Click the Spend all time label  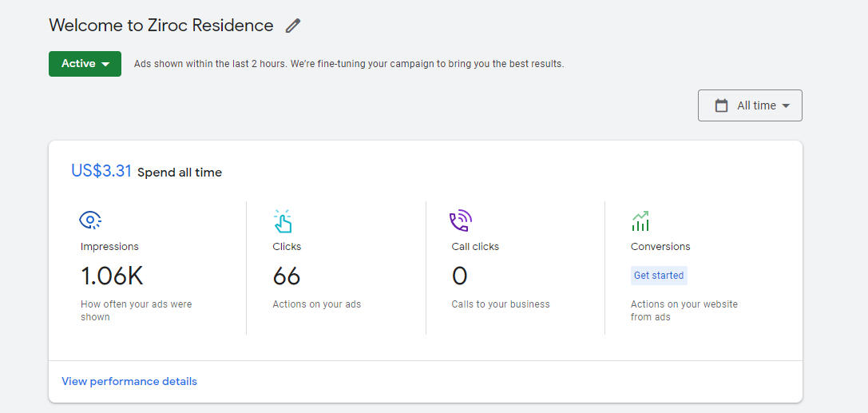coord(180,173)
